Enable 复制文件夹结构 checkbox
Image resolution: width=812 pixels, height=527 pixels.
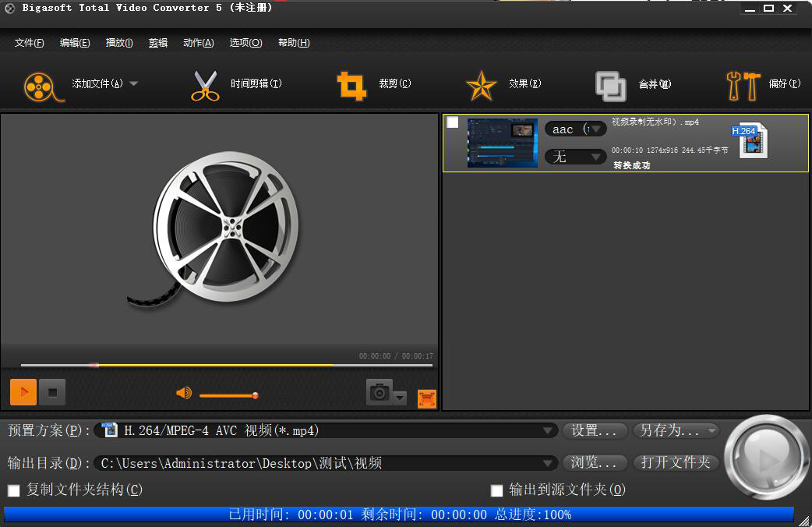pos(14,490)
